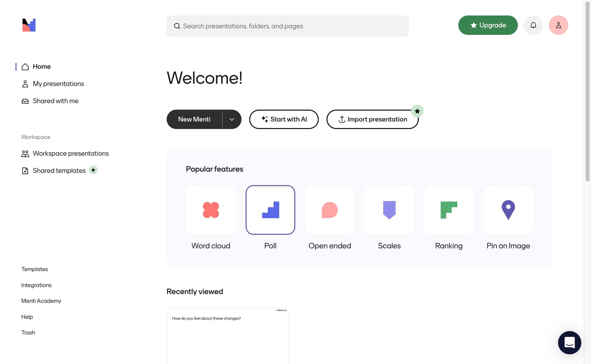Click the Poll label
591x364 pixels.
[270, 246]
